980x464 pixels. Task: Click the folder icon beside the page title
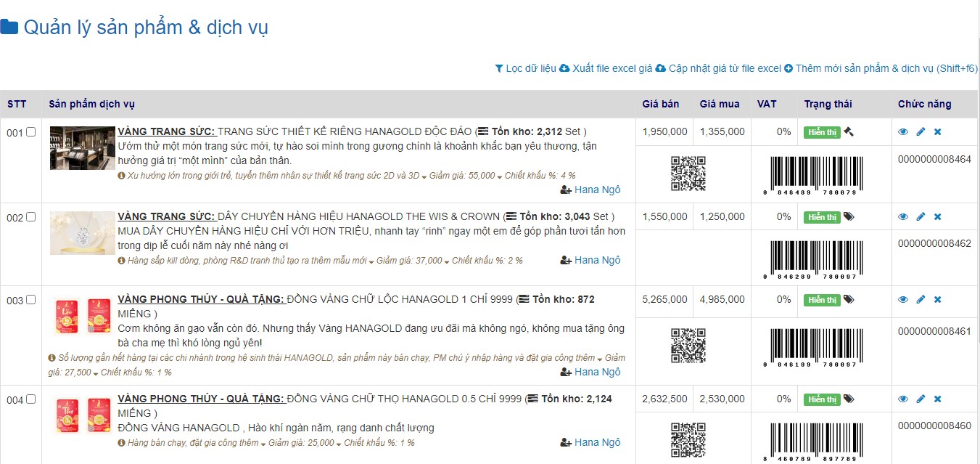(x=9, y=28)
